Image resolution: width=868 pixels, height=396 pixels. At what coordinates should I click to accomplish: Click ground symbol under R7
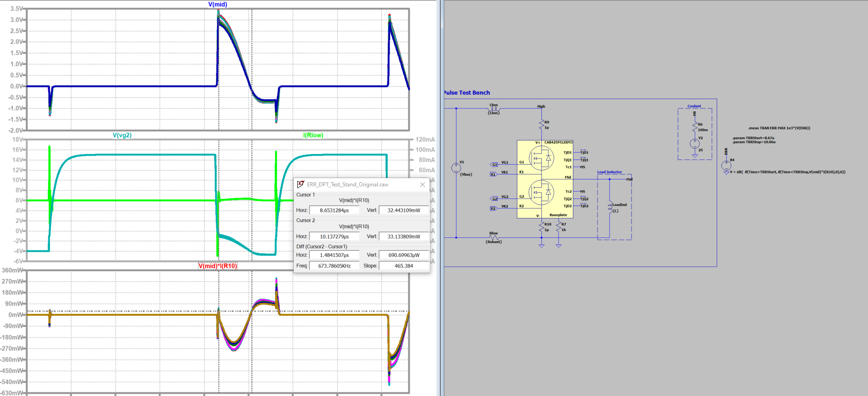coord(559,245)
